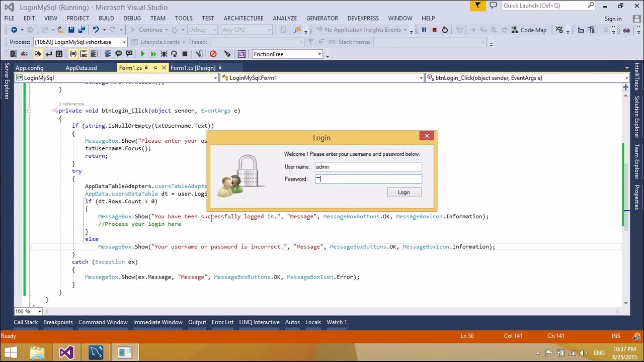The width and height of the screenshot is (644, 362).
Task: Click the ENG language indicator in the tray
Action: [599, 353]
